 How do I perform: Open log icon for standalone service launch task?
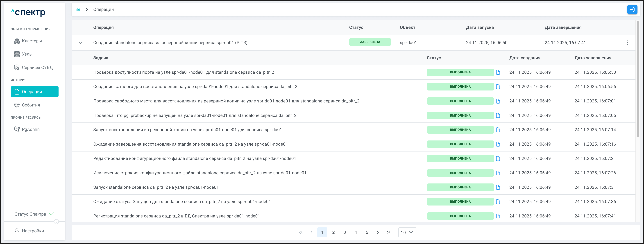point(498,187)
